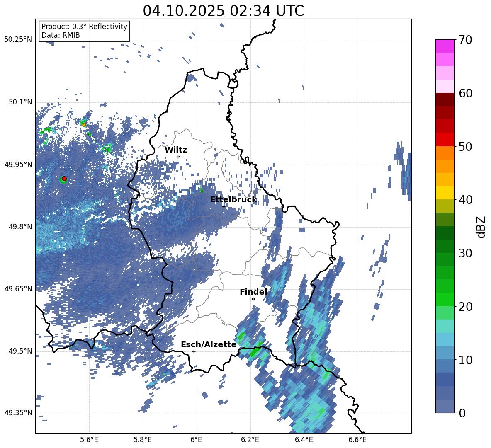
Task: Click the 50.1°N latitude label
Action: coord(20,102)
